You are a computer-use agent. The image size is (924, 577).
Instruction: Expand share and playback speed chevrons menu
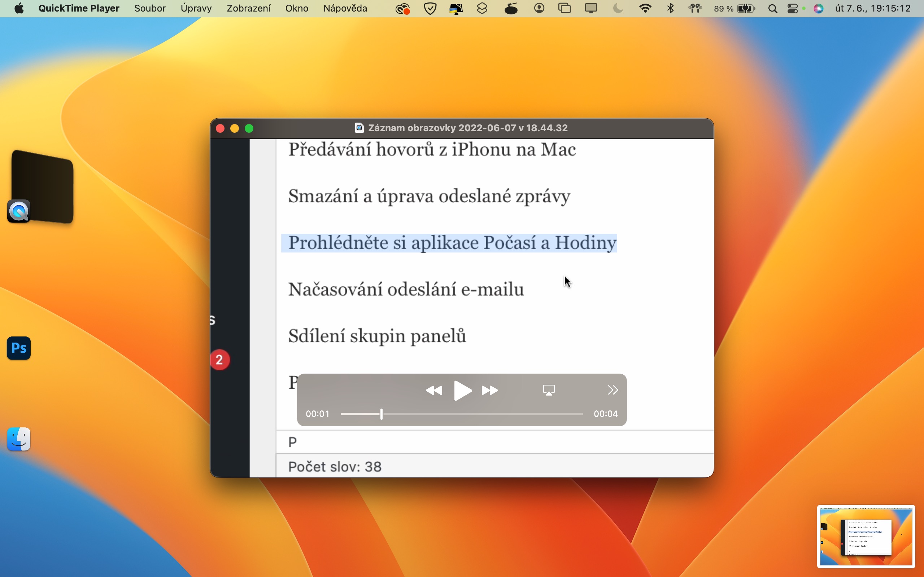point(613,390)
